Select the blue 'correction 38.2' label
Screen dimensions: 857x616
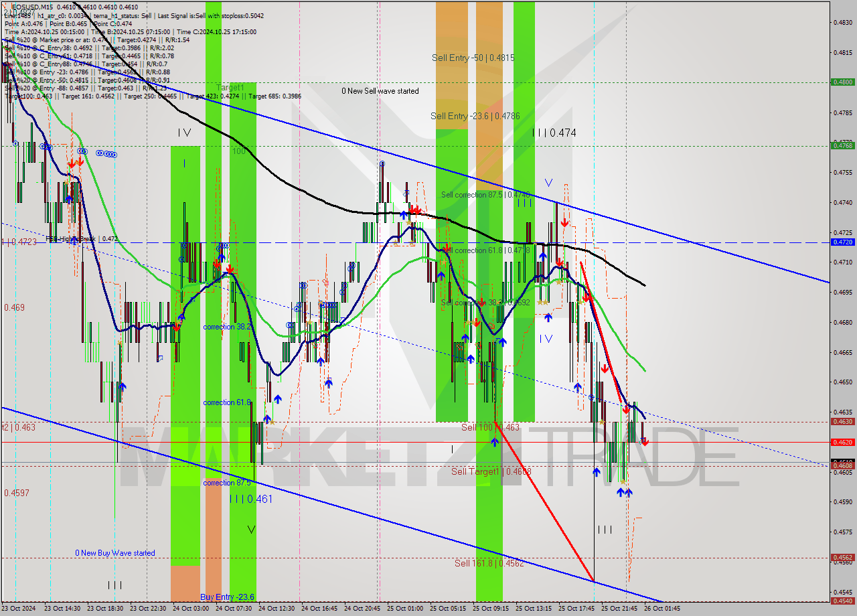(x=228, y=327)
